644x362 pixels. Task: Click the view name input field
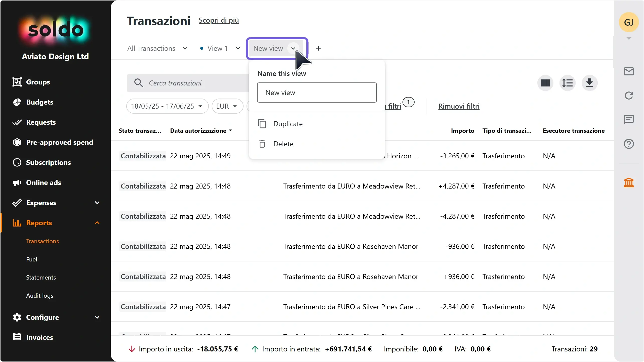(x=317, y=93)
